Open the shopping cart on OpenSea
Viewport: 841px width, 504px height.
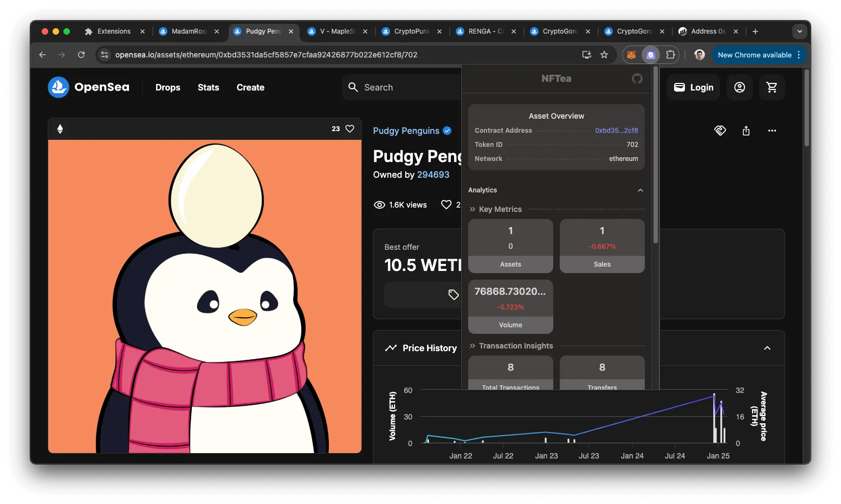pyautogui.click(x=772, y=87)
